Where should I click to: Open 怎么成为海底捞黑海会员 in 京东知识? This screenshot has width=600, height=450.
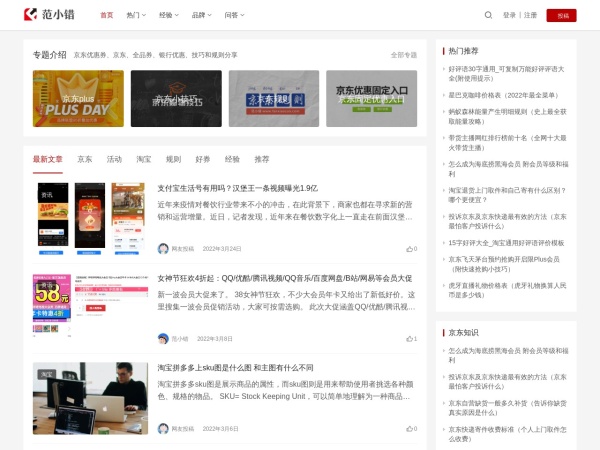(508, 355)
